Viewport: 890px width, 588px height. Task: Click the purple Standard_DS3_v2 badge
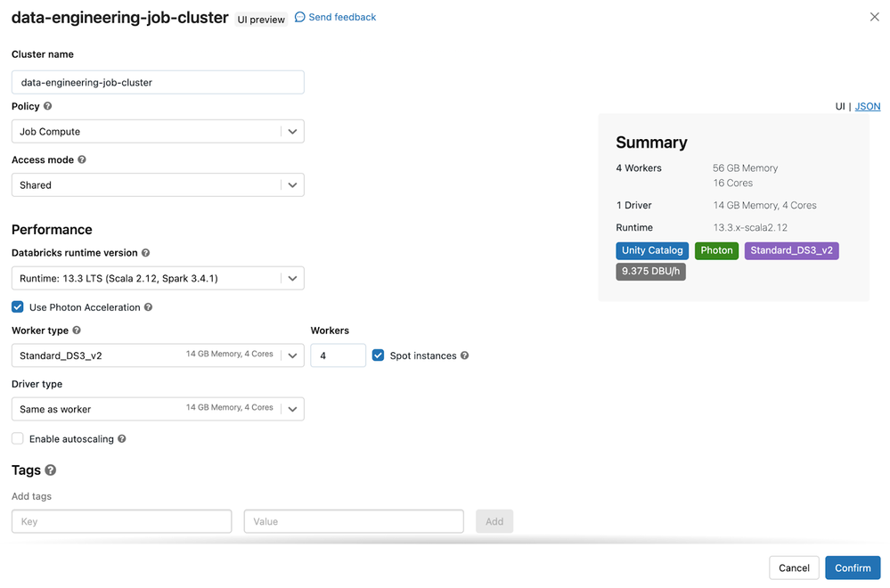[791, 250]
